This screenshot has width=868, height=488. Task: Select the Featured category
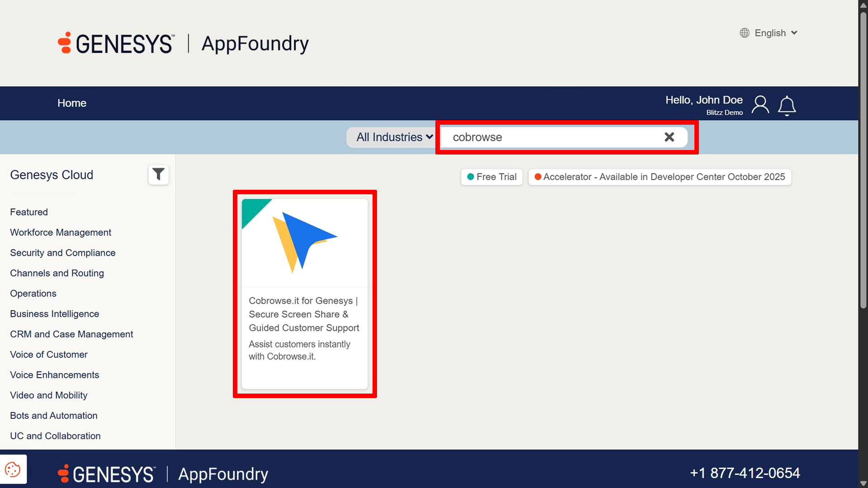[29, 212]
